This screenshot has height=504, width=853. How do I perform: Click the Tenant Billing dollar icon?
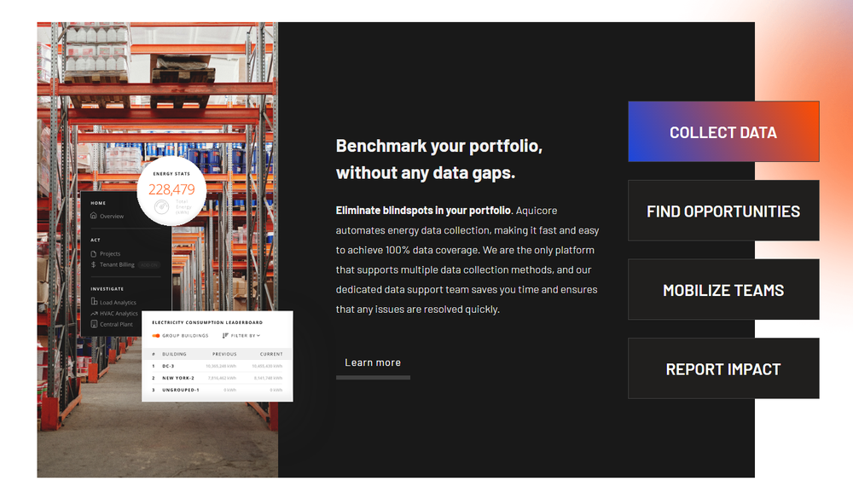(94, 265)
